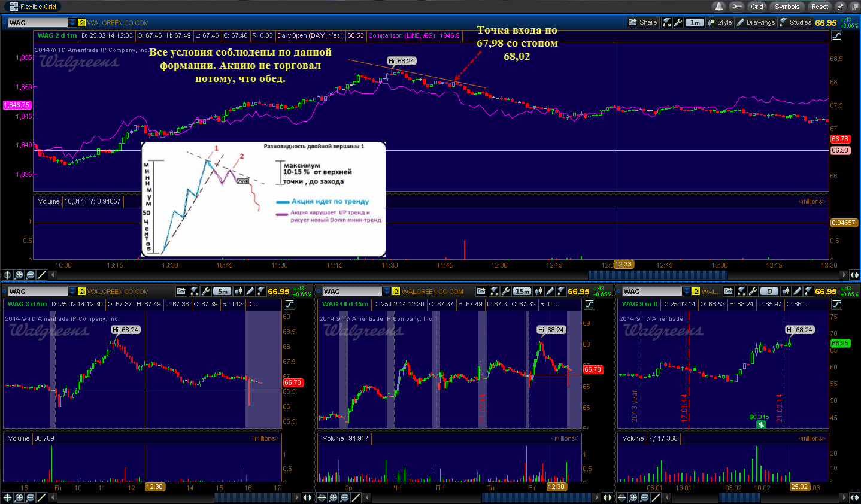Open the symbol dropdown in the daily chart
The height and width of the screenshot is (504, 861).
pyautogui.click(x=686, y=292)
